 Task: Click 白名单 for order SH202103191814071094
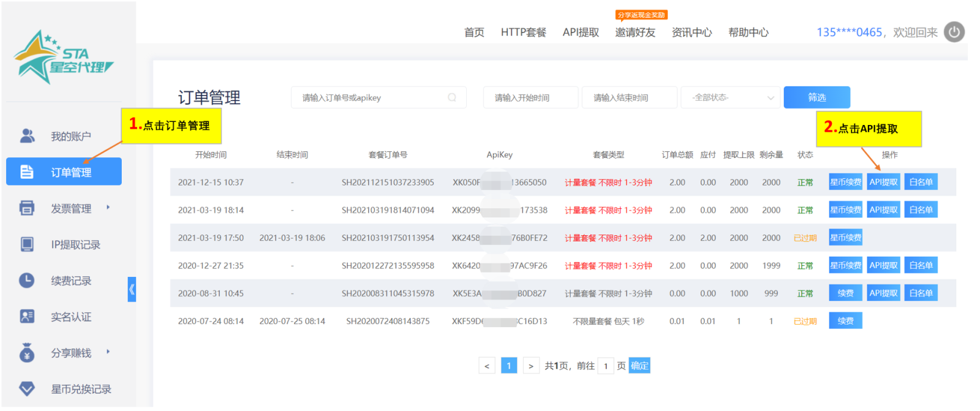[921, 209]
